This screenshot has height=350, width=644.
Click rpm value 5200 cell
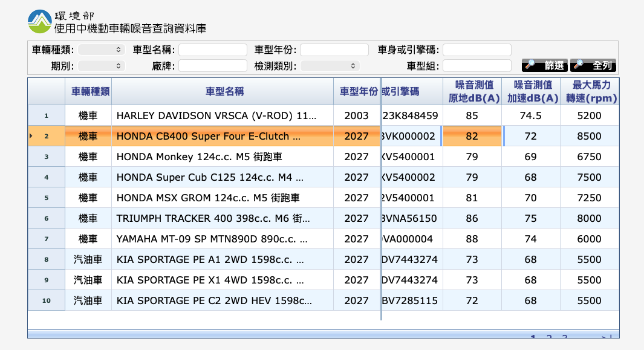(590, 115)
